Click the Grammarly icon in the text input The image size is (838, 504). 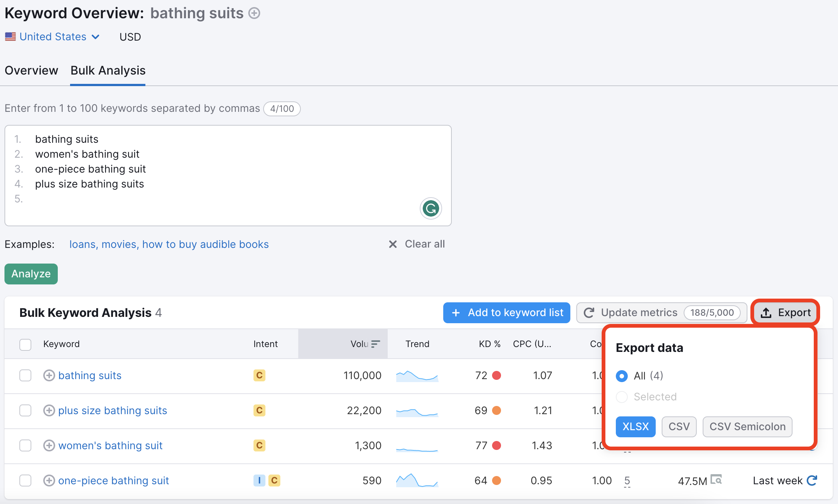pyautogui.click(x=431, y=209)
